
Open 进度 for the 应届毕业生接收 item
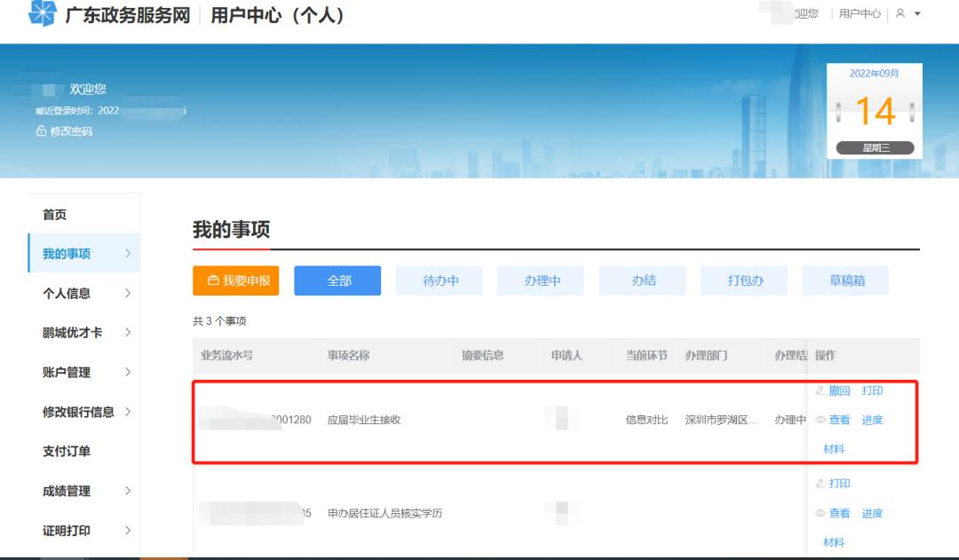872,420
